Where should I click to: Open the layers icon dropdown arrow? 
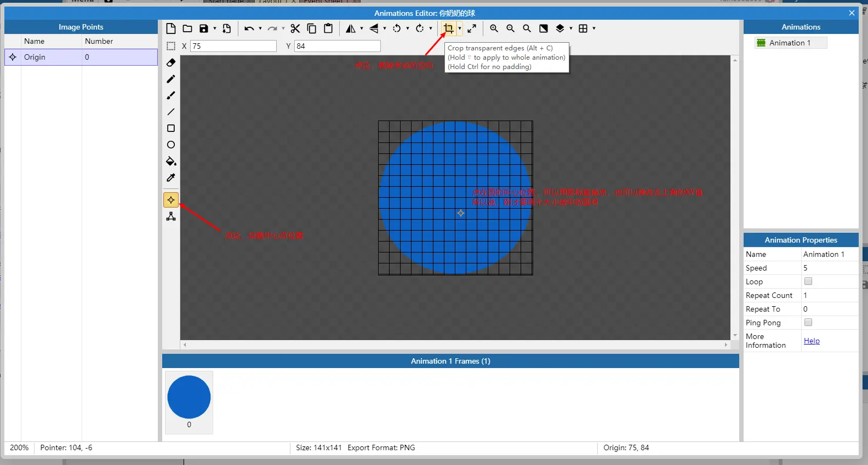point(571,28)
